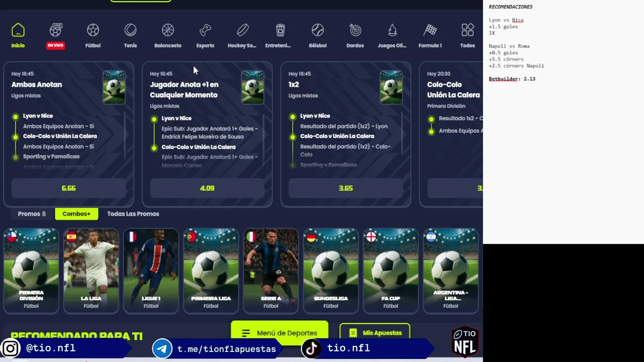Click the Endrick Felipe Moreira de Sousa text
Image resolution: width=644 pixels, height=362 pixels.
[202, 136]
